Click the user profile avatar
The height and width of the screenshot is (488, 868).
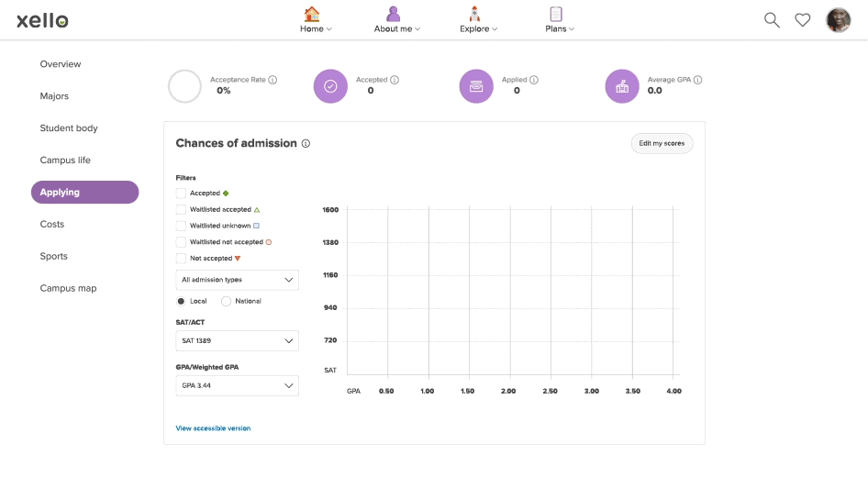point(838,20)
